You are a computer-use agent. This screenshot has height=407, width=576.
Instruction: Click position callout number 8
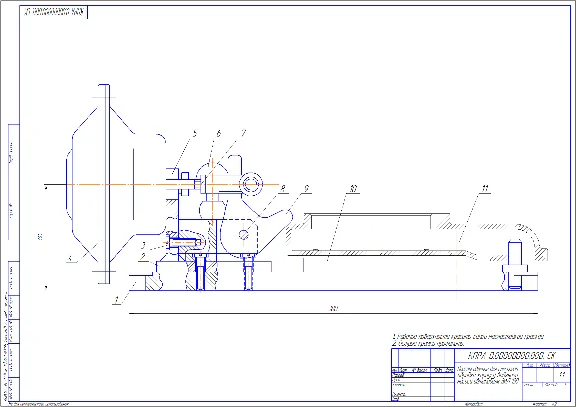coord(283,189)
